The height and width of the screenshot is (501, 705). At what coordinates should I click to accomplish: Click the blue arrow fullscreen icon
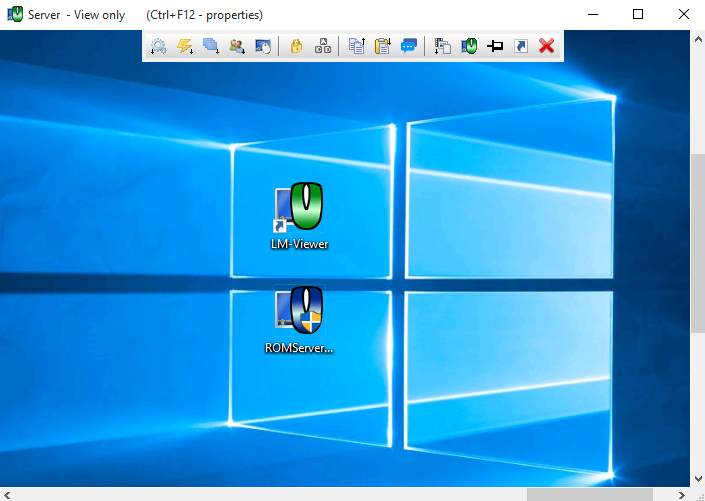(521, 46)
